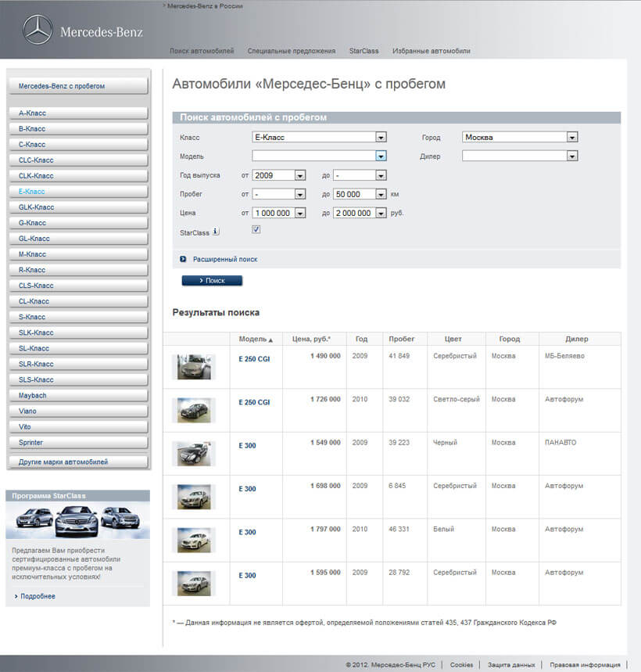This screenshot has width=641, height=672.
Task: Select G-Класс in the sidebar
Action: pyautogui.click(x=78, y=223)
